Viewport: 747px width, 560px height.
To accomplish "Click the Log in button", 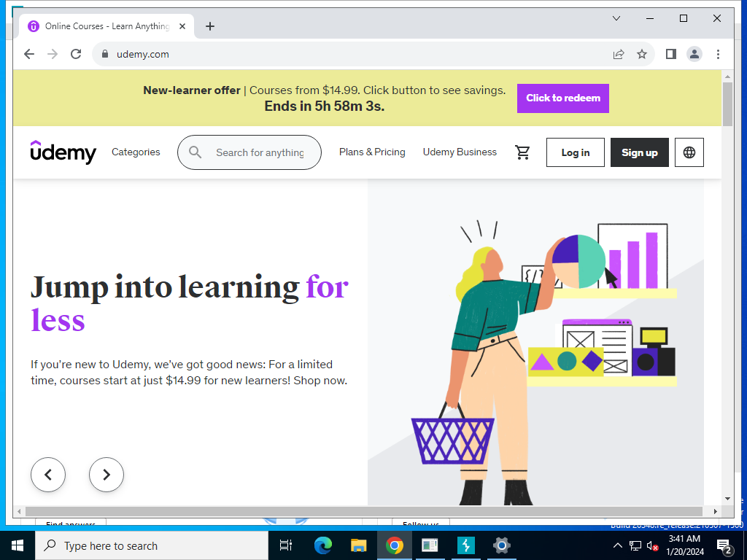I will (576, 152).
